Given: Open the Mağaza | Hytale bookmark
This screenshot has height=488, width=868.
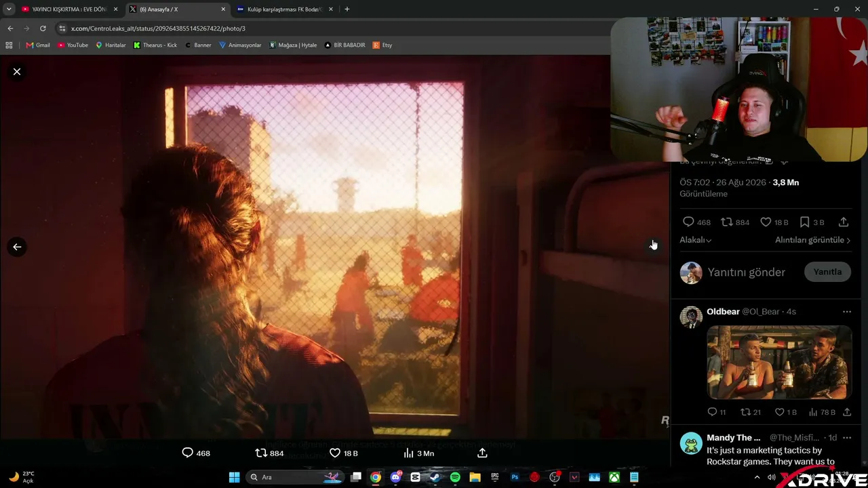Looking at the screenshot, I should click(293, 45).
